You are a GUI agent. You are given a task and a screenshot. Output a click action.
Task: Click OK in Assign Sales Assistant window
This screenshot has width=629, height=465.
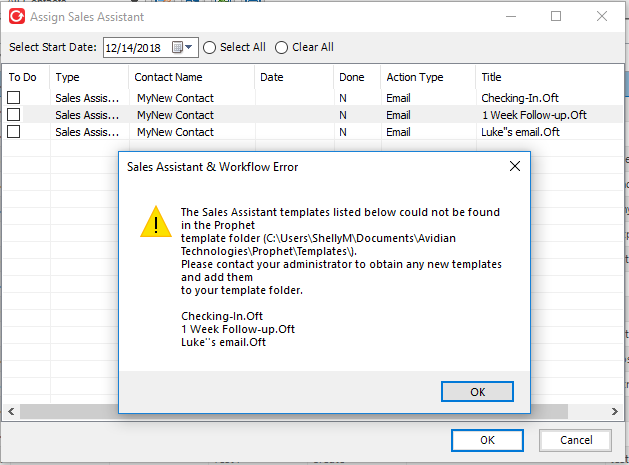click(x=487, y=440)
